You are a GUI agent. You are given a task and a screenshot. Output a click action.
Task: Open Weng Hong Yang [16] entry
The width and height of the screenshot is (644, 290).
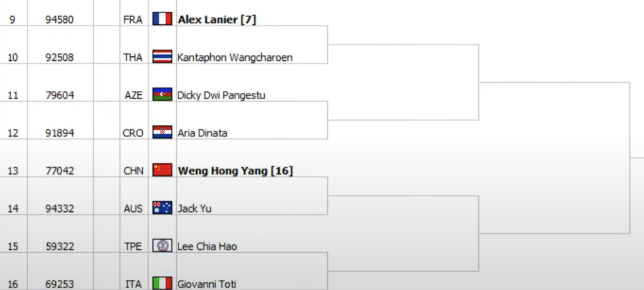click(235, 171)
